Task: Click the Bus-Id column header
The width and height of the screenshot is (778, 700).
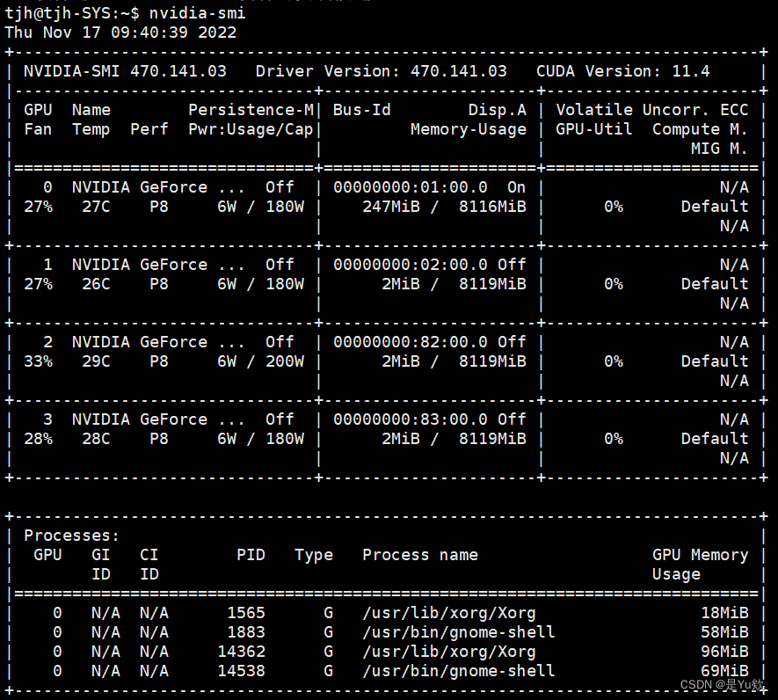Action: (361, 110)
